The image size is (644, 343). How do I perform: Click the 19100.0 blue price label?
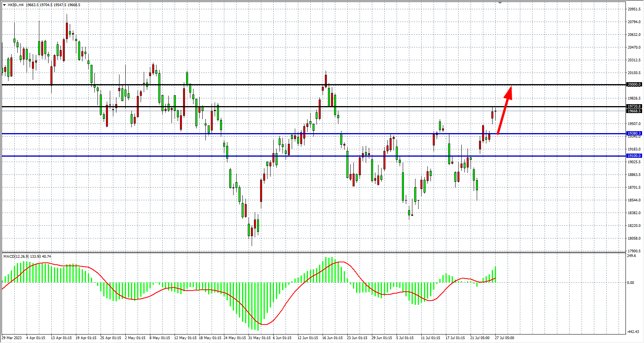634,156
